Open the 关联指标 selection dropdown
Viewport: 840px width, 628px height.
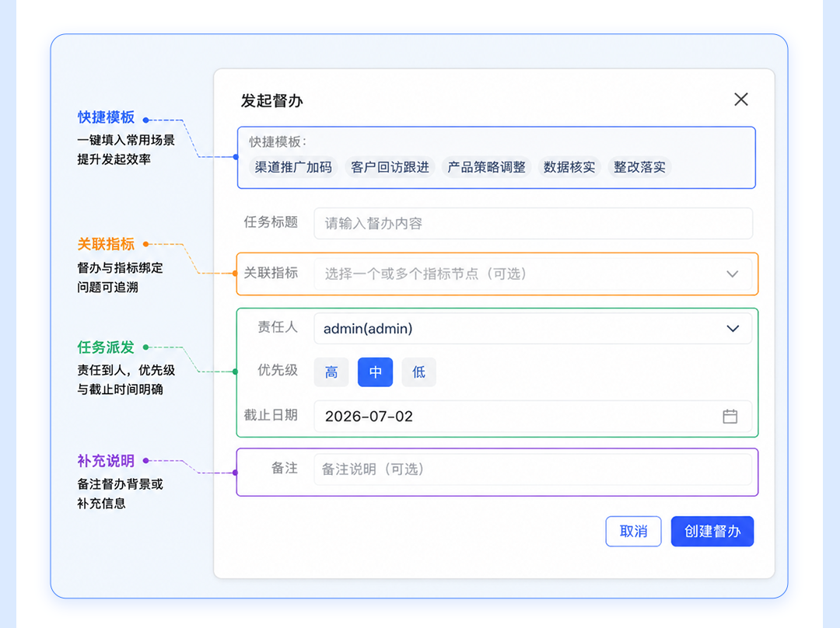(x=533, y=274)
